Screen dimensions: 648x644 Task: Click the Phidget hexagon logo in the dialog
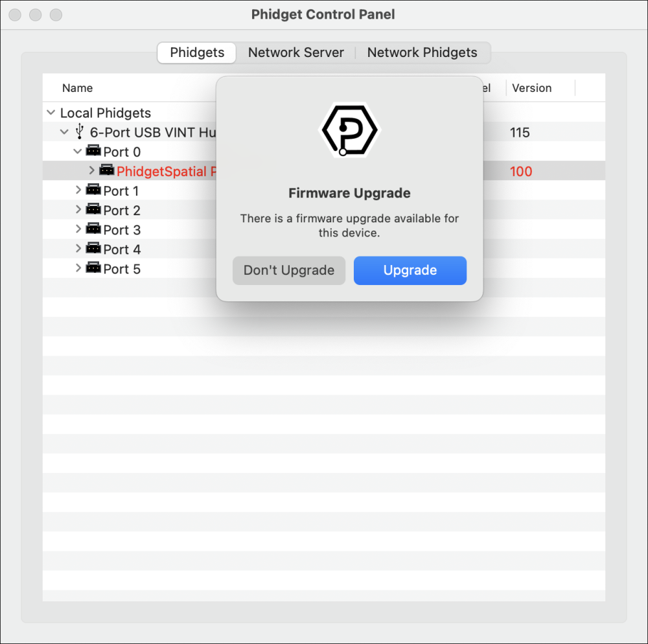point(349,129)
